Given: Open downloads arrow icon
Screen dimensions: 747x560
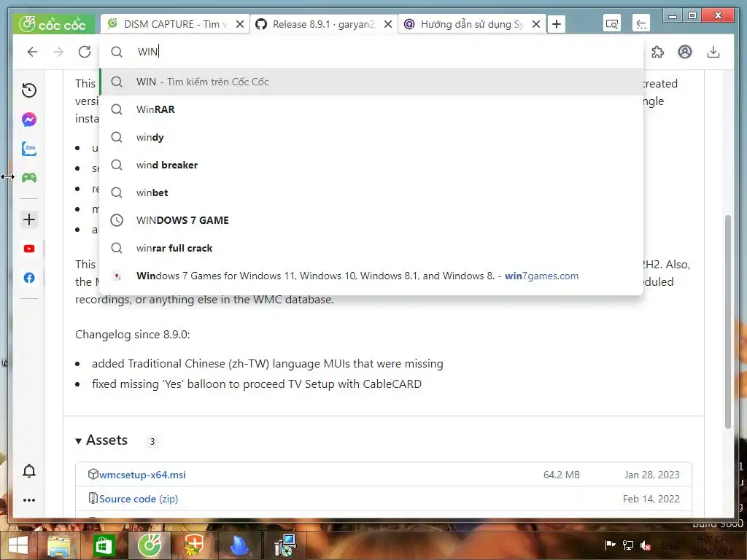Looking at the screenshot, I should [713, 52].
